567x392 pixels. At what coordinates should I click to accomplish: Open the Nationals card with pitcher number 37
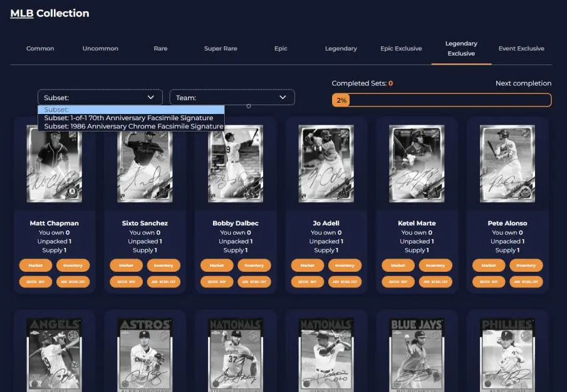[x=236, y=355]
